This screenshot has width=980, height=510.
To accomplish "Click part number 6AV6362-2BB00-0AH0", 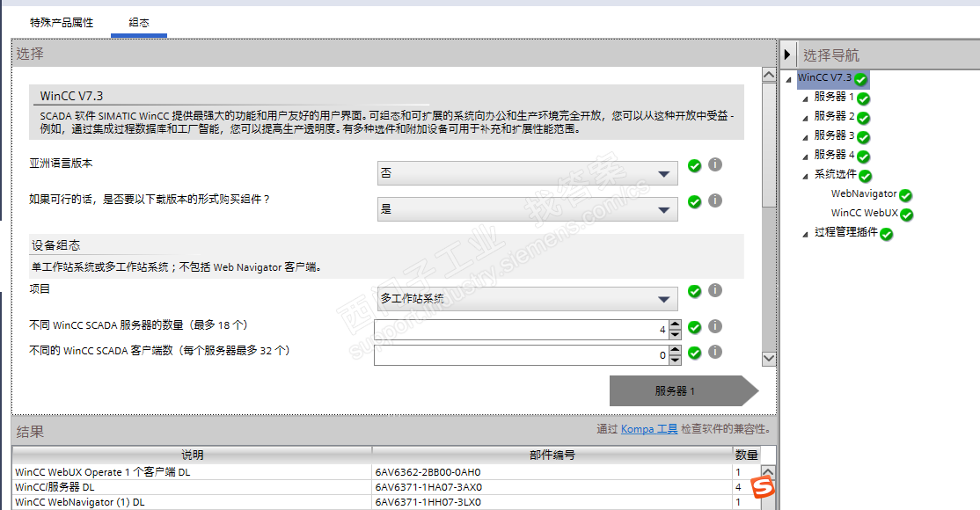I will click(428, 472).
